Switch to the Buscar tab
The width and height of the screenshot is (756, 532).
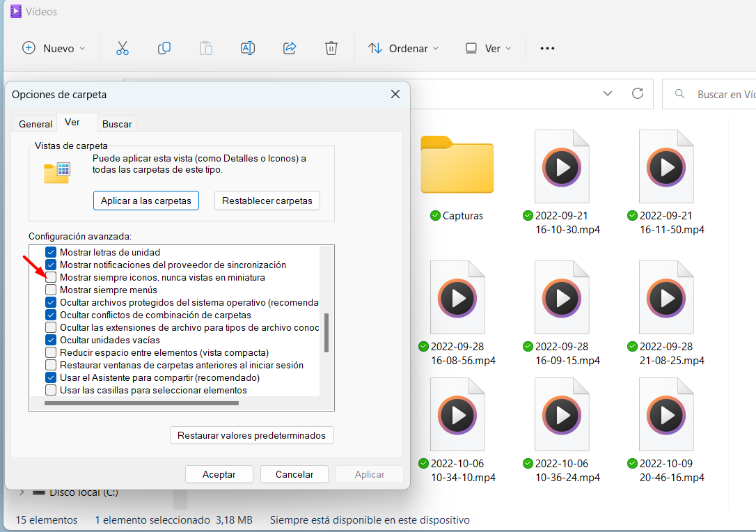(x=117, y=123)
